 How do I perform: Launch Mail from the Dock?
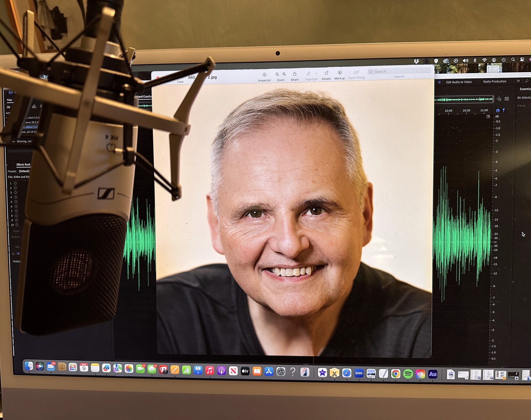(x=51, y=366)
